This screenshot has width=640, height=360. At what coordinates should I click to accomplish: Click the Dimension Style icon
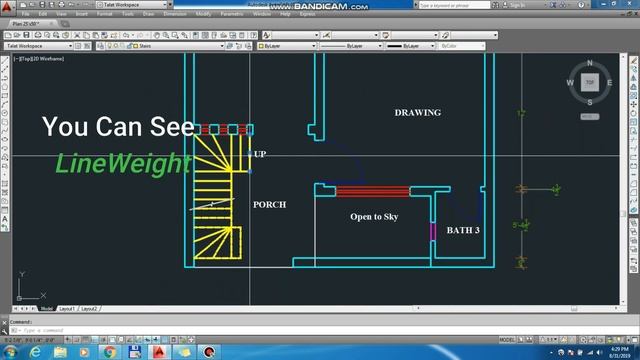point(326,36)
